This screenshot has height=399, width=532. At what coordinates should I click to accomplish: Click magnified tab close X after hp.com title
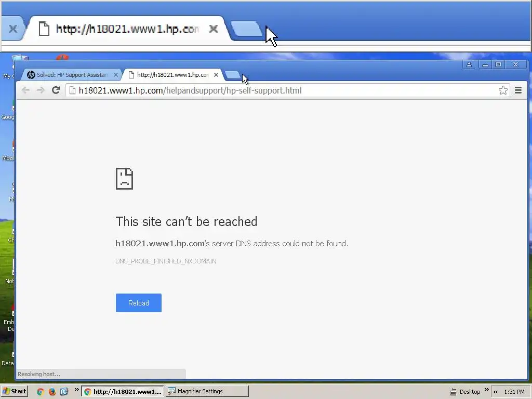pyautogui.click(x=214, y=29)
